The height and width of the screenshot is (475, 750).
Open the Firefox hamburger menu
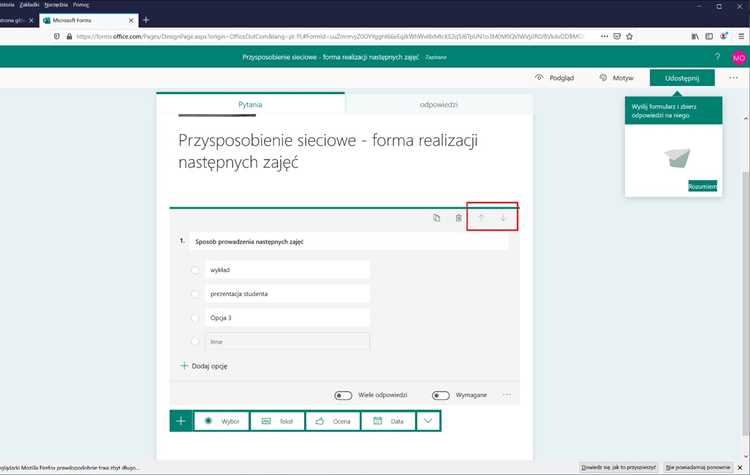741,36
